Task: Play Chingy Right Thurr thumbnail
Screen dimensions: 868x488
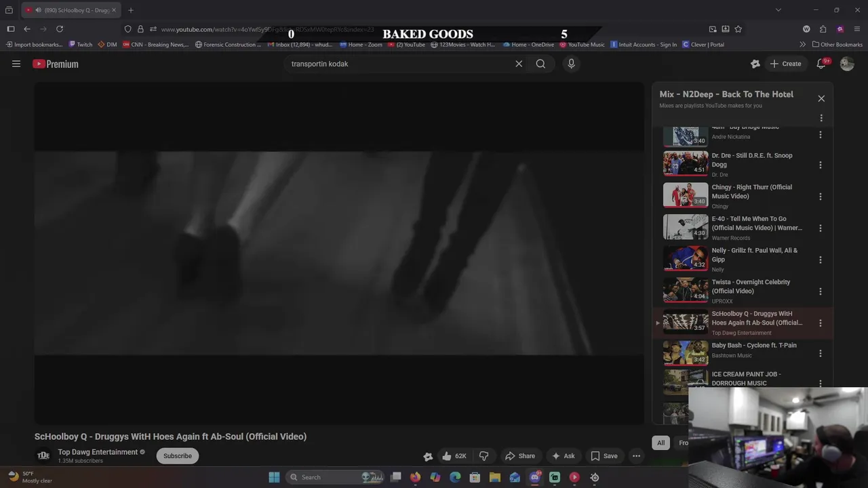Action: pyautogui.click(x=685, y=195)
